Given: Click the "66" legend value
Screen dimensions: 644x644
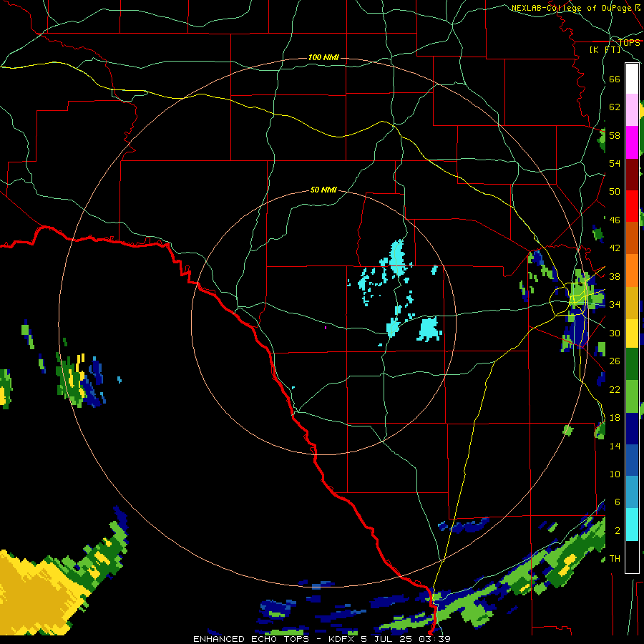Looking at the screenshot, I should (615, 79).
